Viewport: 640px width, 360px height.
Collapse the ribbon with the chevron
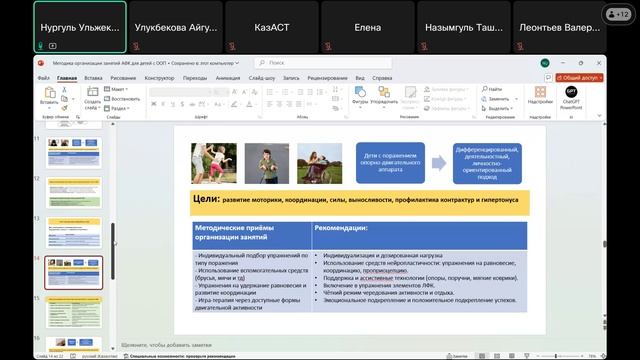pos(599,116)
